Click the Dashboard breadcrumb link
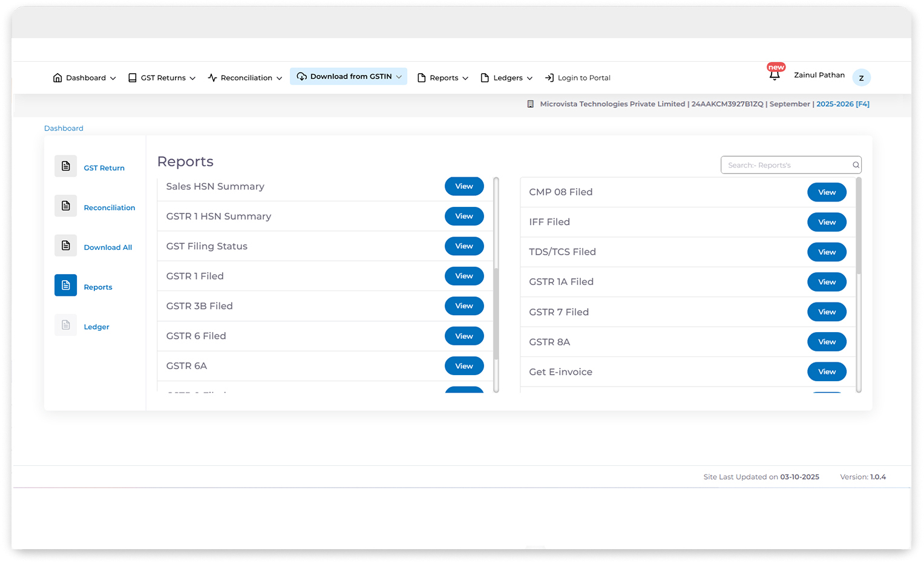Viewport: 924px width, 562px height. 64,128
